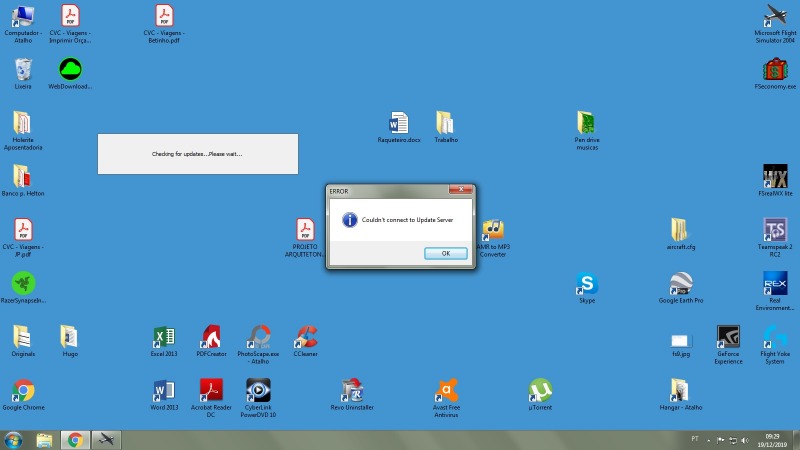The height and width of the screenshot is (450, 800).
Task: Switch to the airplane app in taskbar
Action: coord(106,440)
